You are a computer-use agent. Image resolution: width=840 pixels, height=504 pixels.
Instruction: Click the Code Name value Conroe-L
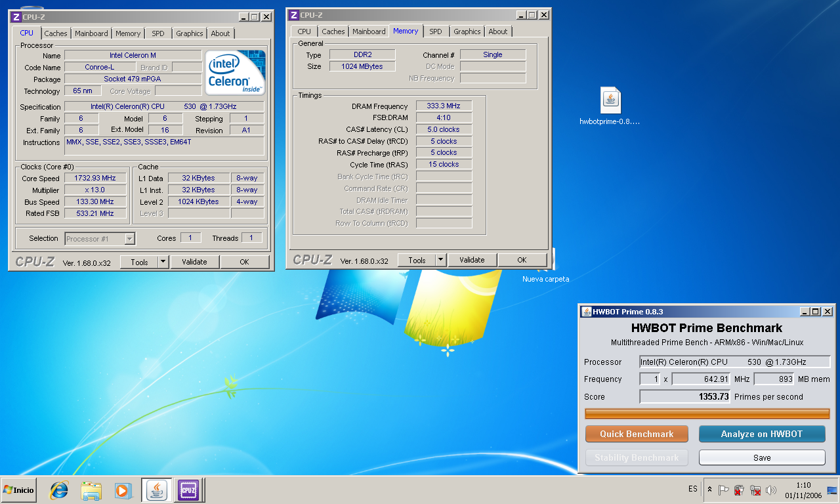101,68
